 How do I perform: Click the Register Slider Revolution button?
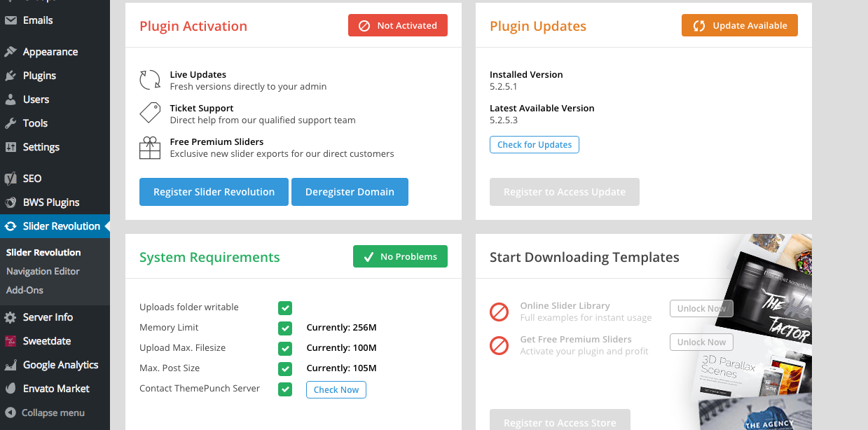pos(214,192)
